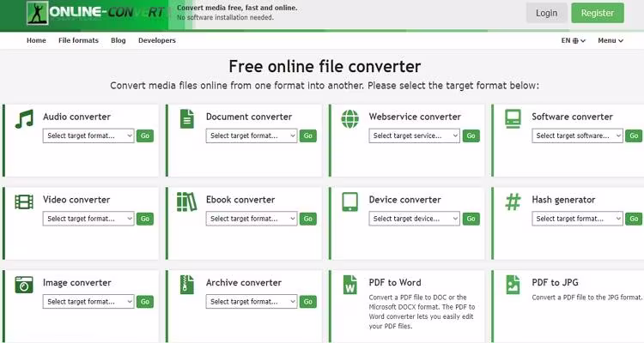Click 'No software installation needed.' text
The image size is (644, 343).
[x=225, y=18]
